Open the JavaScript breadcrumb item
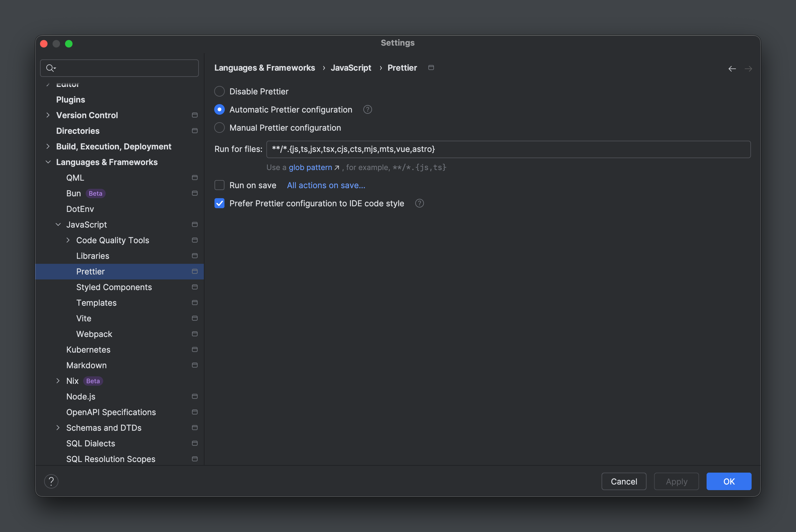This screenshot has height=532, width=796. 351,68
